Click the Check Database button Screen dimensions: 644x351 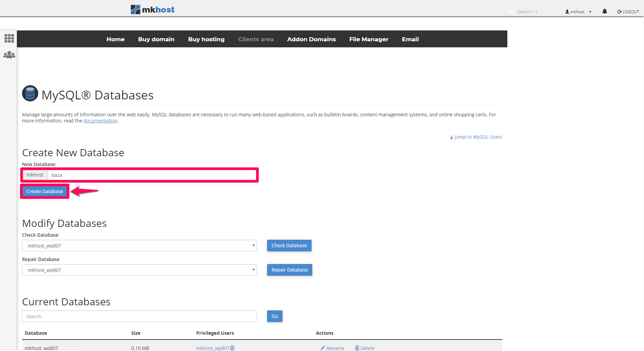pos(289,245)
